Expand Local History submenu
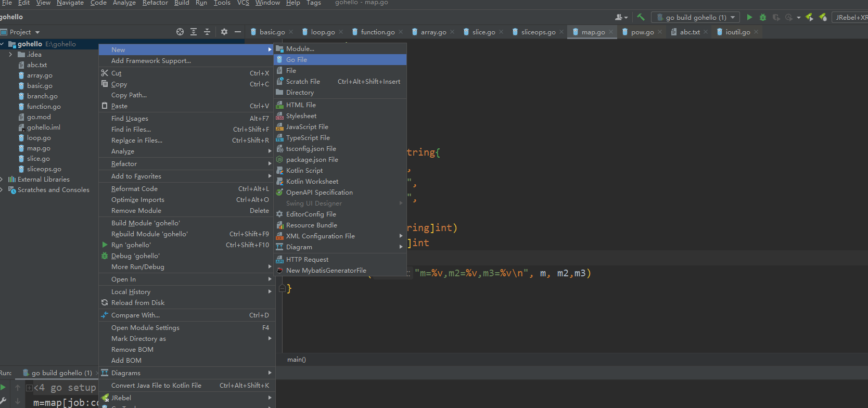 (x=187, y=292)
